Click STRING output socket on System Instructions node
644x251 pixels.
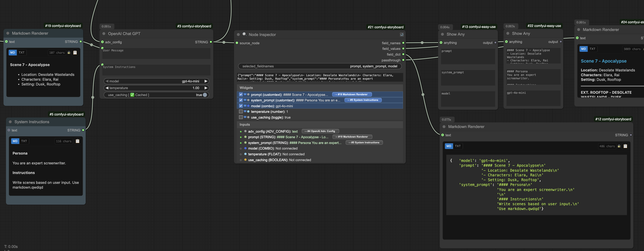click(x=83, y=130)
